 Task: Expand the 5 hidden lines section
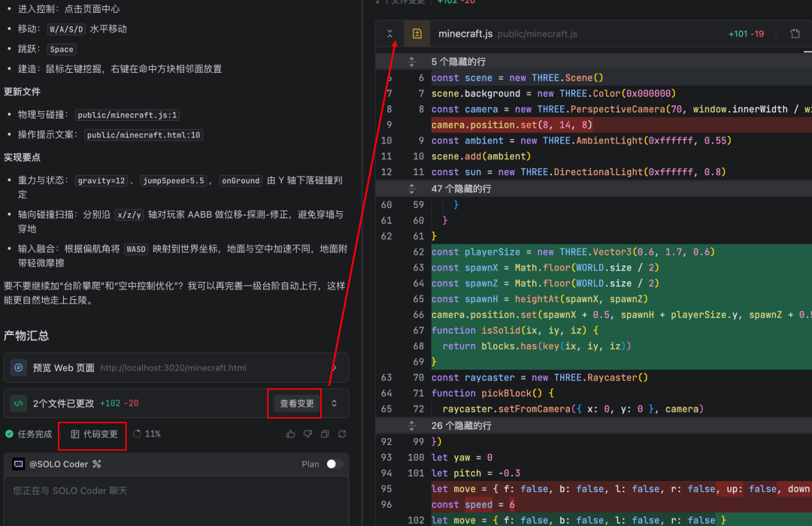click(412, 62)
